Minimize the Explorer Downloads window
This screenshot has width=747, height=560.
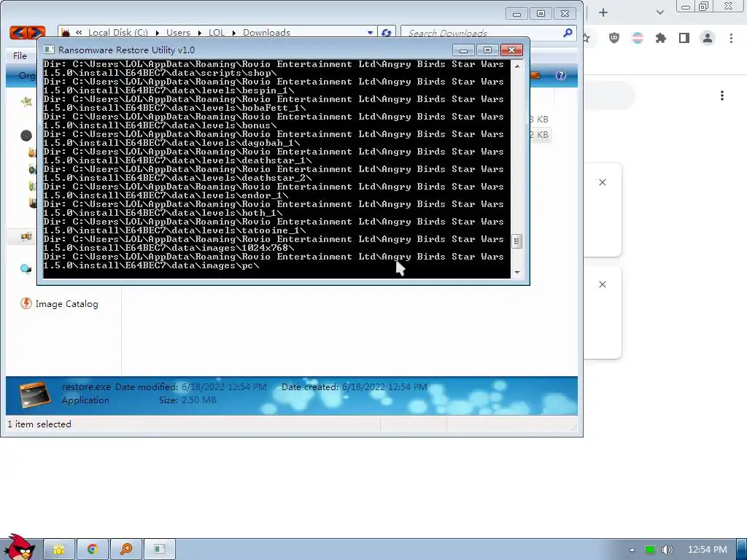(x=516, y=14)
